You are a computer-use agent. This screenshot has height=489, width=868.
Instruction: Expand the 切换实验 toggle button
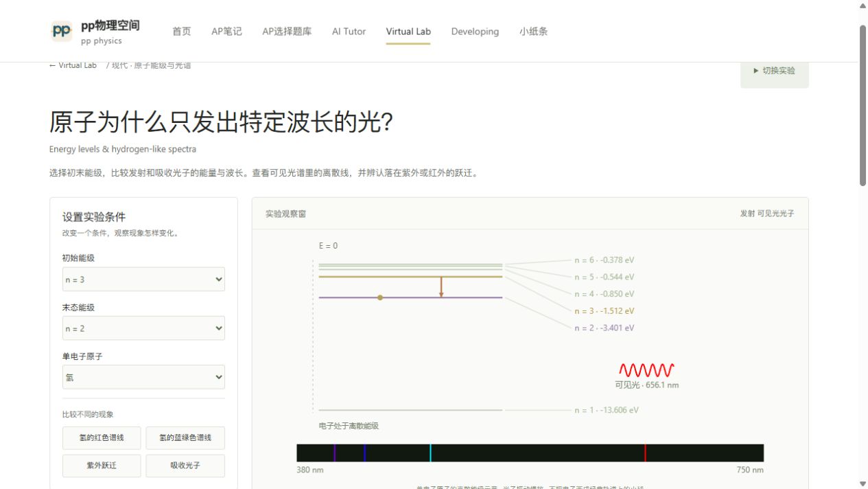774,71
